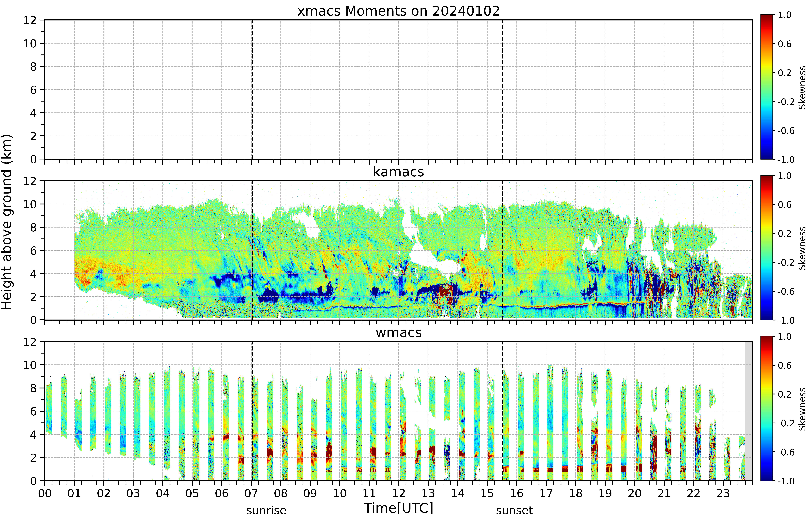The width and height of the screenshot is (812, 522).
Task: Click the "sunset" label below the time axis
Action: [x=514, y=510]
